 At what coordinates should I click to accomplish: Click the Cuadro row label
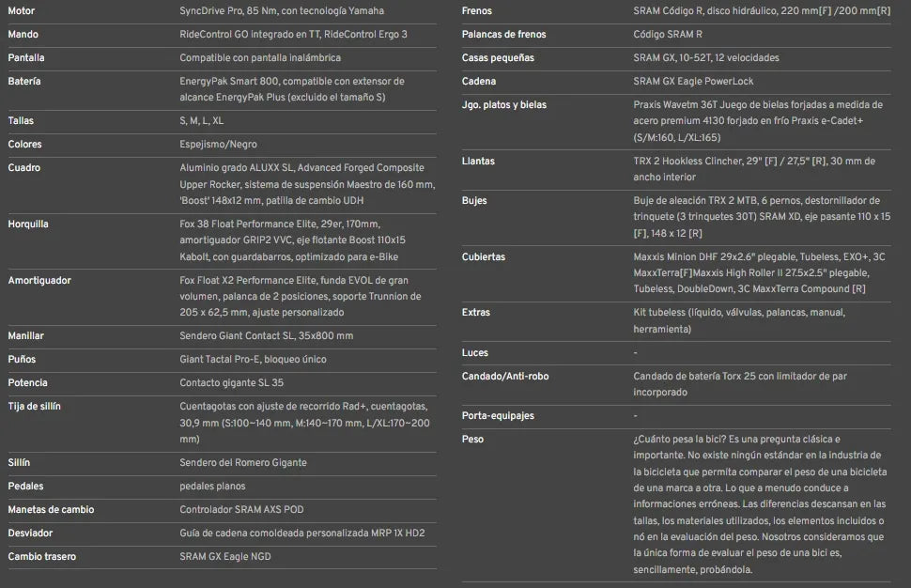[24, 168]
